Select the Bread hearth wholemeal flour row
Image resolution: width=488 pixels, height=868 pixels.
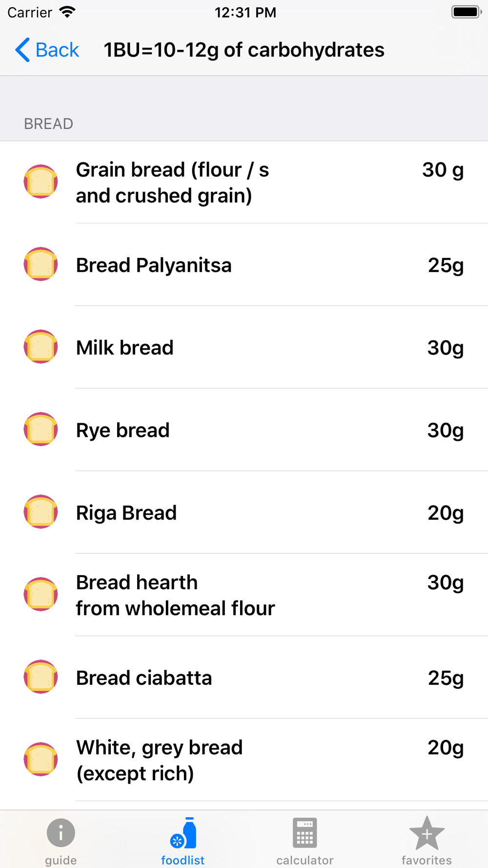click(244, 595)
